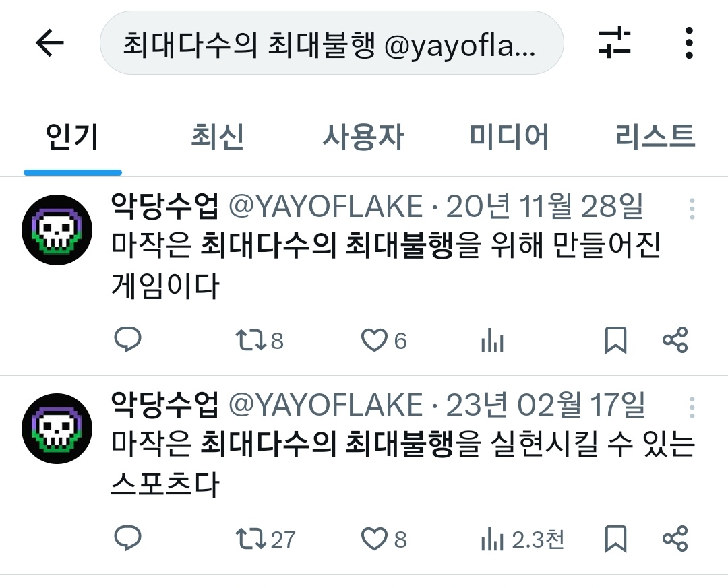Screen dimensions: 728x588
Task: Focus the search field with 최대다수의 최대불행
Action: (332, 42)
